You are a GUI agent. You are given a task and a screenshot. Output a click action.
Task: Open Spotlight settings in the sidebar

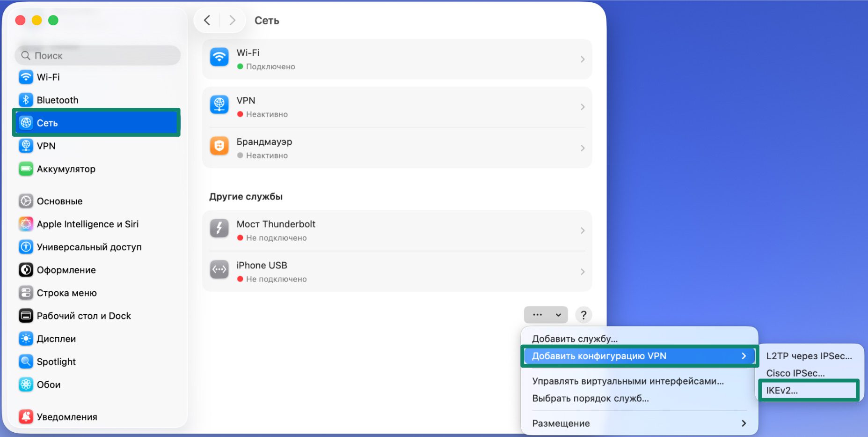click(x=56, y=362)
